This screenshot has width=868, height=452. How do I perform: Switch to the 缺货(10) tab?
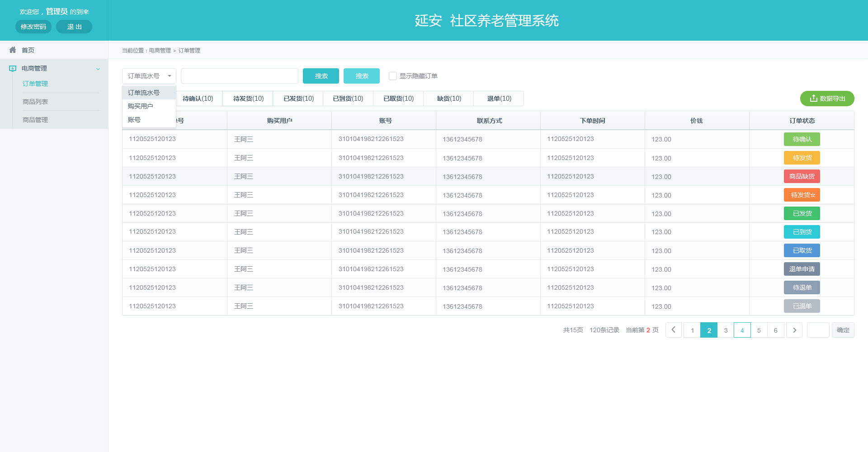point(449,99)
